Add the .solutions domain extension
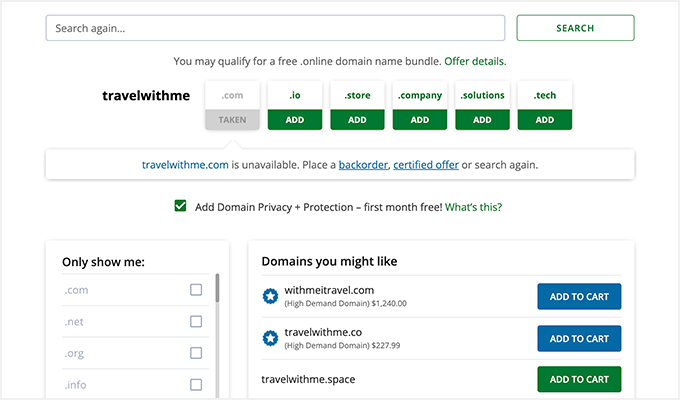Image resolution: width=680 pixels, height=400 pixels. click(x=482, y=119)
